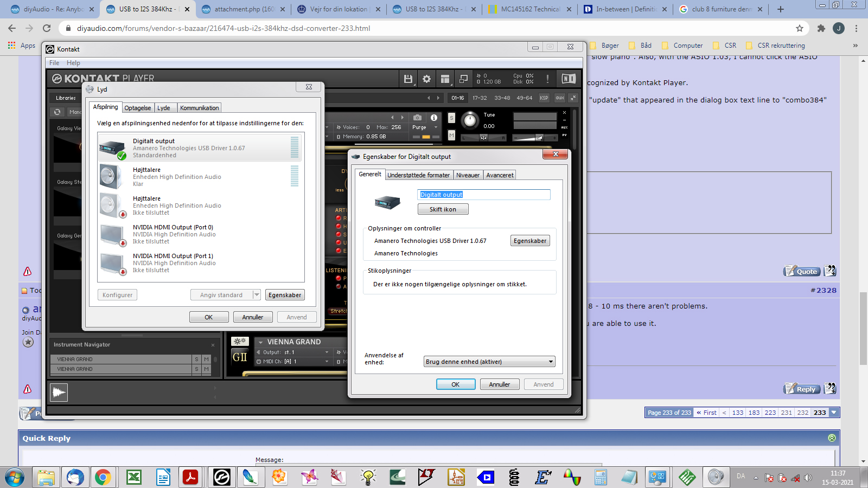Expand the bookmarks bar overflow chevron
The width and height of the screenshot is (868, 488).
click(x=856, y=46)
